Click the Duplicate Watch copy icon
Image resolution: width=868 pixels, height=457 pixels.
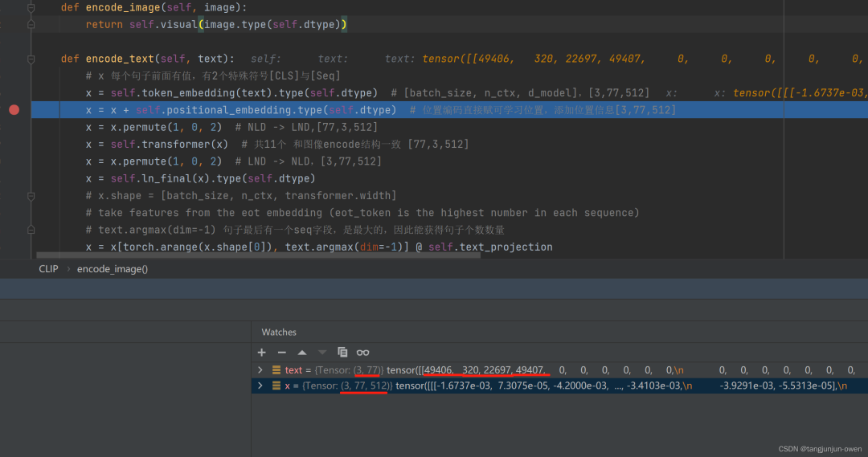(342, 353)
